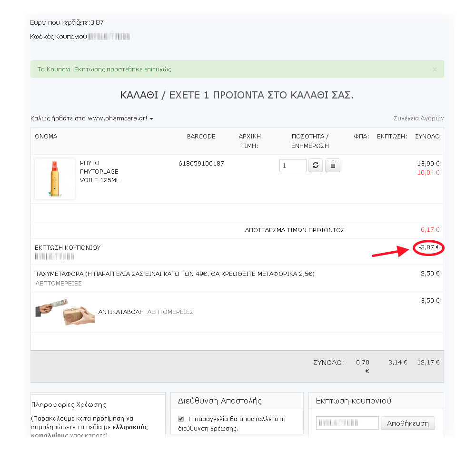476x452 pixels.
Task: Click the circled -3,87 € coupon discount
Action: point(428,248)
